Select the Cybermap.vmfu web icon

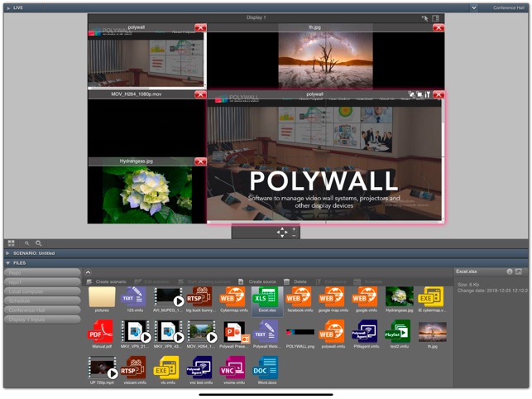point(232,297)
